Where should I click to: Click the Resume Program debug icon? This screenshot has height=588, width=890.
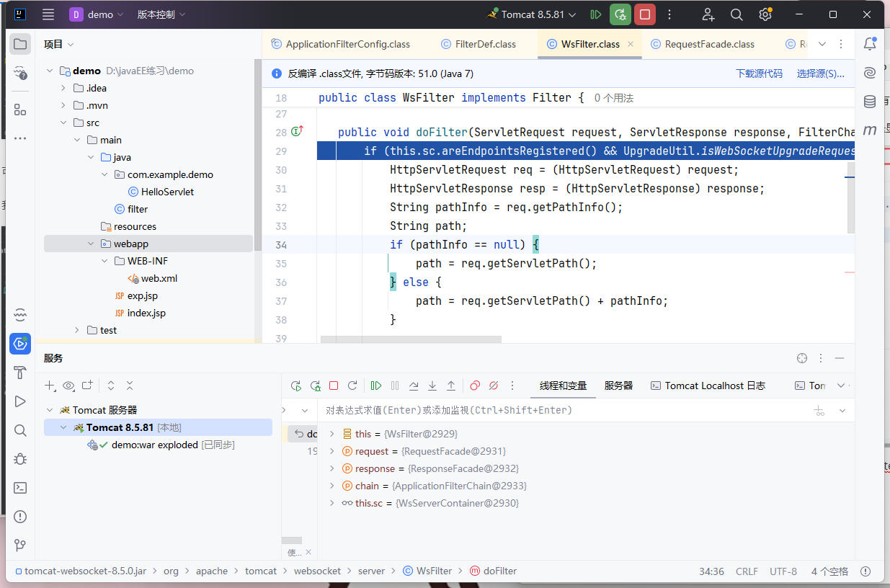coord(376,386)
